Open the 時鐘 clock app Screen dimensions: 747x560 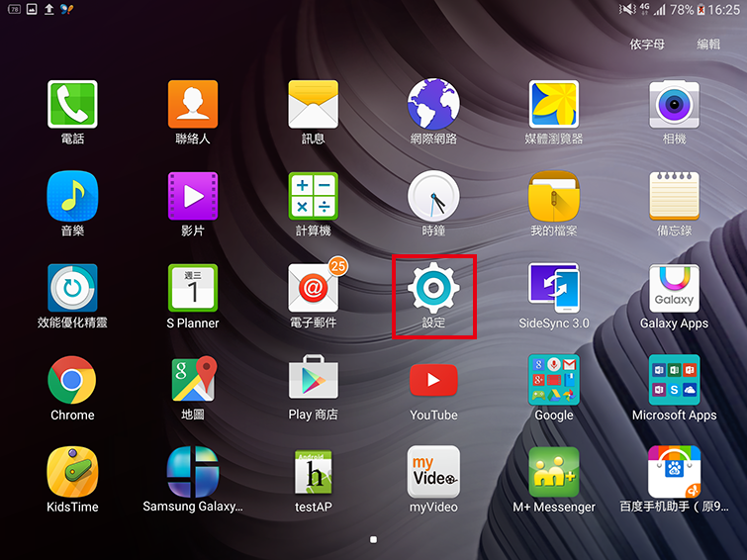click(433, 196)
